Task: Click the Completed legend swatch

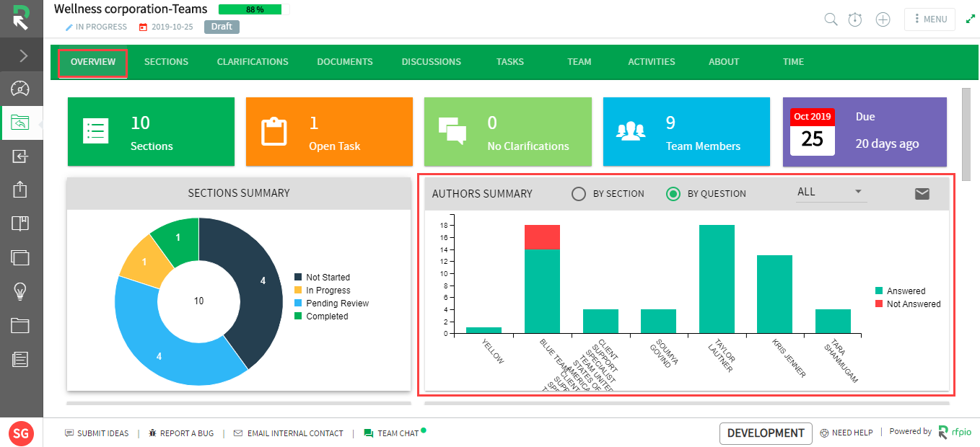Action: tap(299, 317)
